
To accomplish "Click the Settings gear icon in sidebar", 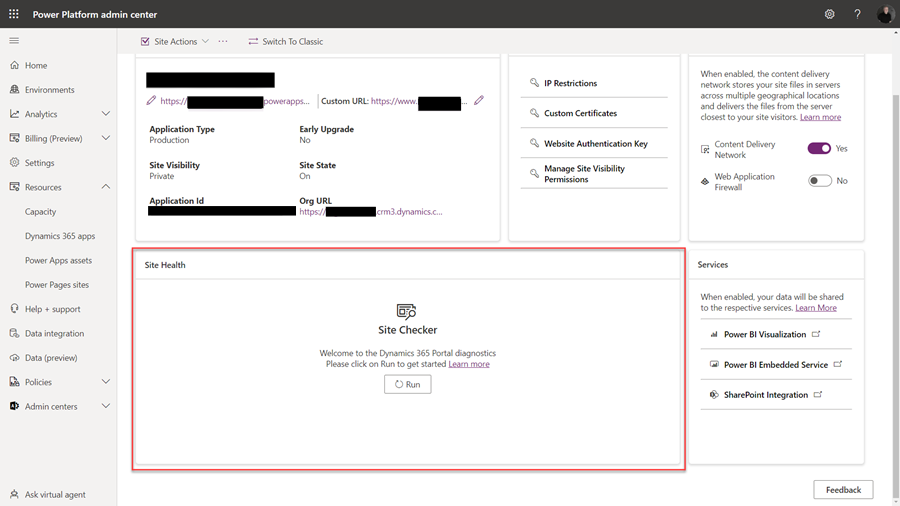I will pos(14,162).
